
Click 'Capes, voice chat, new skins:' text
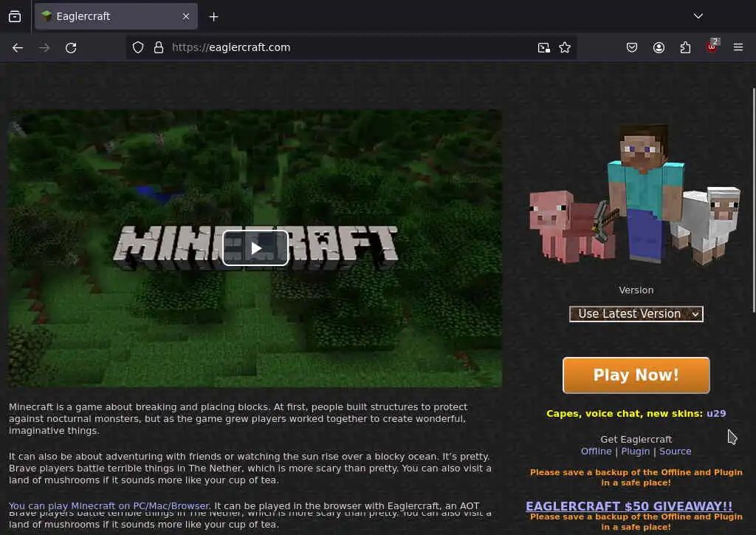(x=625, y=413)
